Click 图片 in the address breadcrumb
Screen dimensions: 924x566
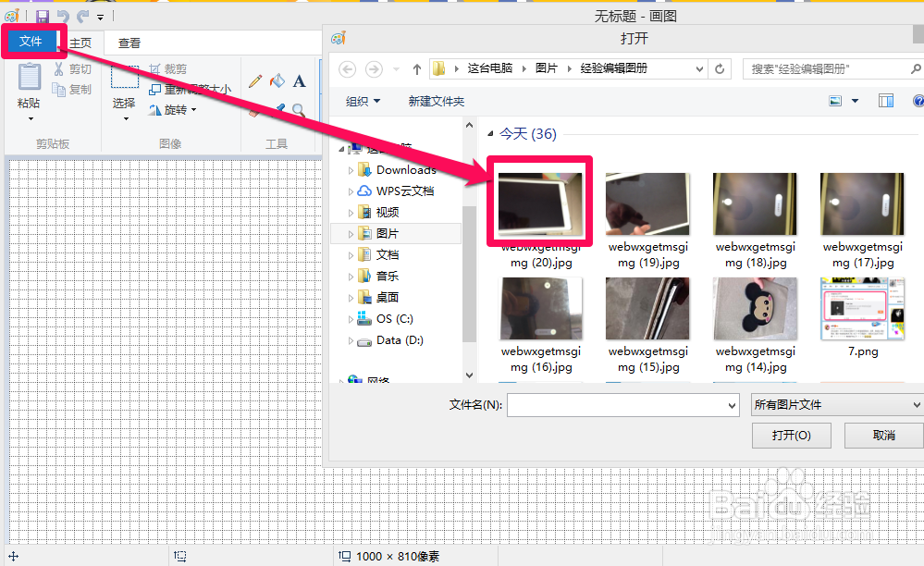[x=547, y=68]
